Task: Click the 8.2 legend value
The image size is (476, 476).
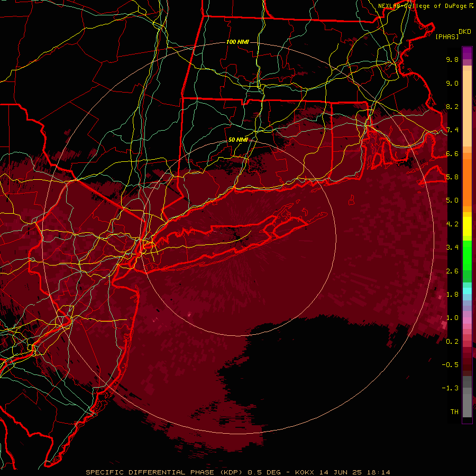Action: coord(452,106)
